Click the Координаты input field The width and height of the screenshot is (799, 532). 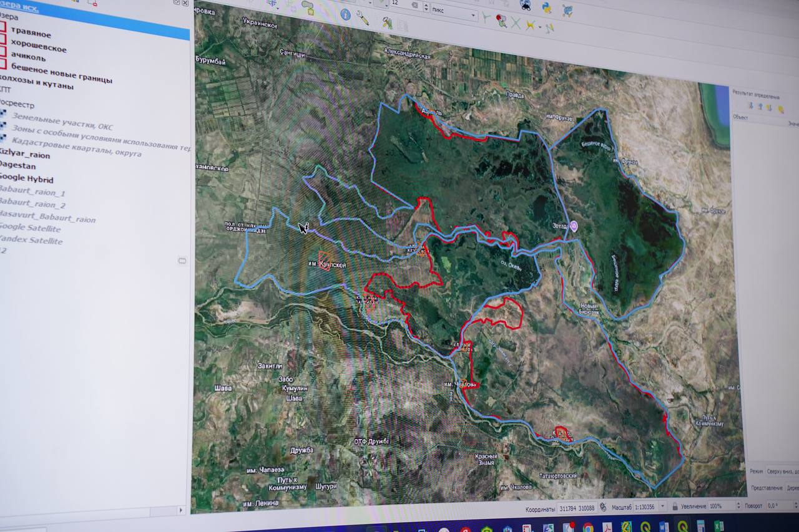pos(576,509)
